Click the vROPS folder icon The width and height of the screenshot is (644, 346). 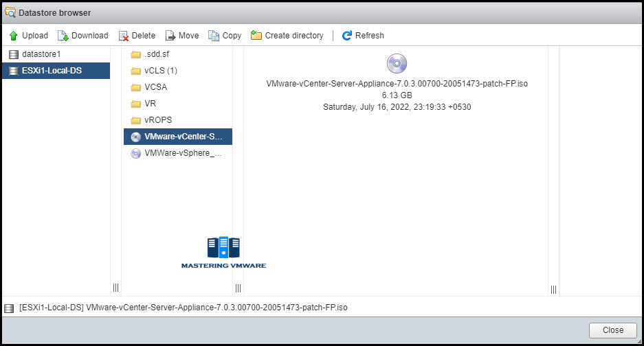tap(135, 120)
